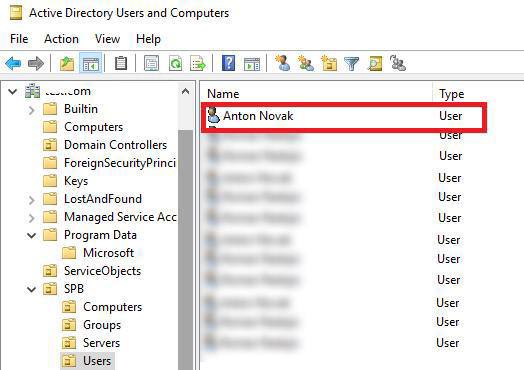This screenshot has height=370, width=524.
Task: Select the Groups OU under SPB
Action: (x=102, y=325)
